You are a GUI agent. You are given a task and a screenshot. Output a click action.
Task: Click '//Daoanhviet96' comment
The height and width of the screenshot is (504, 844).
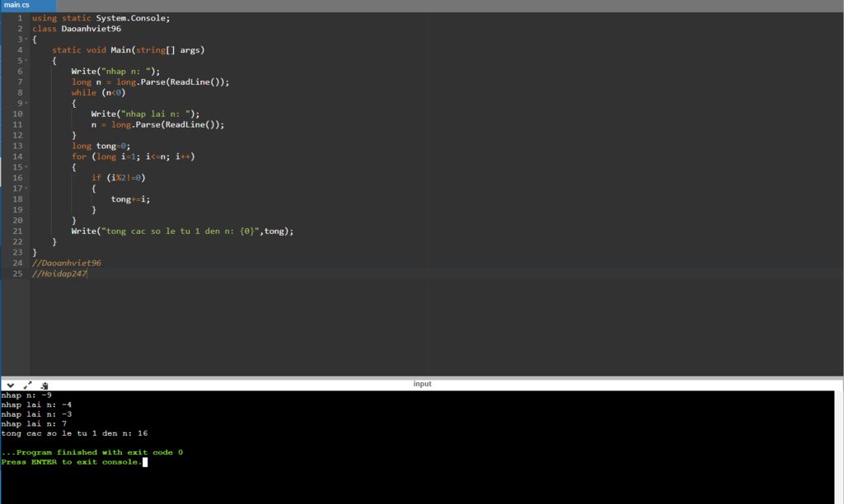(x=66, y=263)
